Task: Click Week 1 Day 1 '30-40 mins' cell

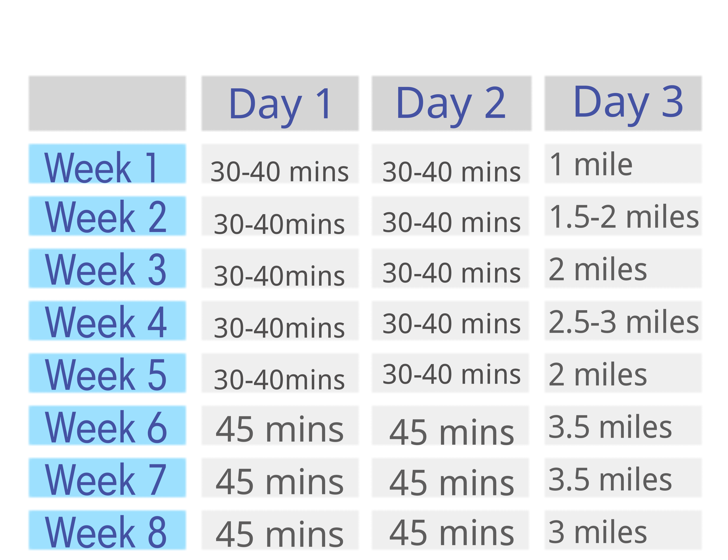Action: click(280, 164)
